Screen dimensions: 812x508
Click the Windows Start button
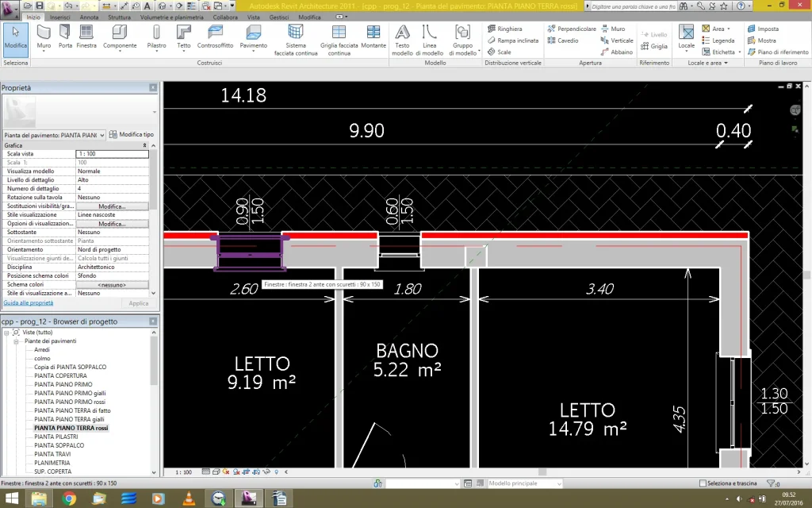pos(11,498)
